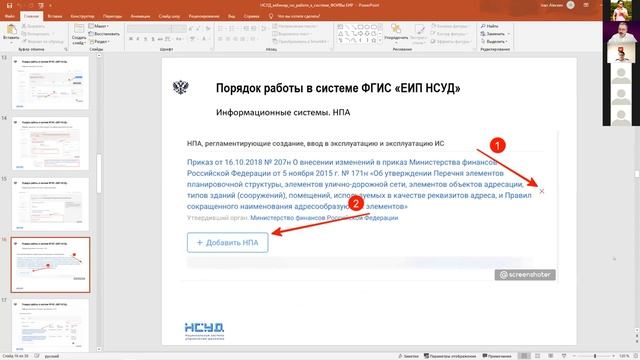
Task: Click slide panel scroll up arrow
Action: tap(99, 56)
